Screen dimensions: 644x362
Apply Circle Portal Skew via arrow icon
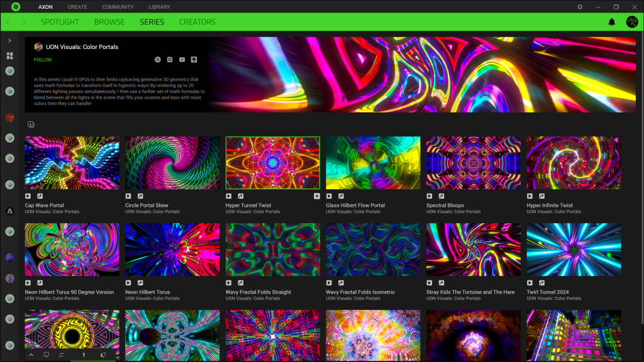click(140, 196)
